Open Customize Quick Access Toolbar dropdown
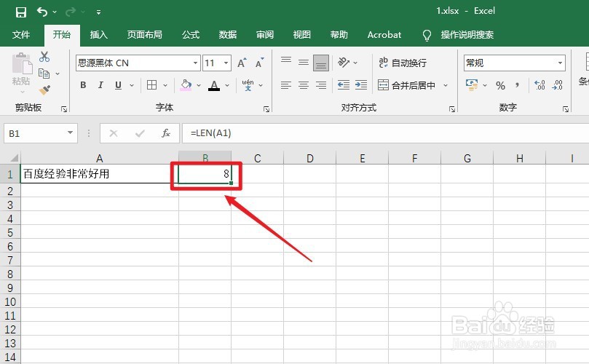 98,12
